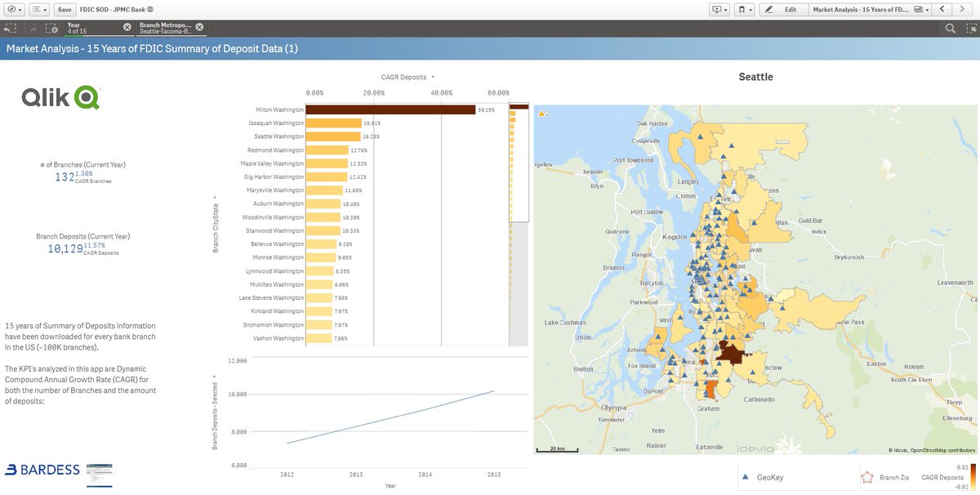Viewport: 980px width, 495px height.
Task: Open the storytelling presentation menu
Action: pyautogui.click(x=719, y=10)
